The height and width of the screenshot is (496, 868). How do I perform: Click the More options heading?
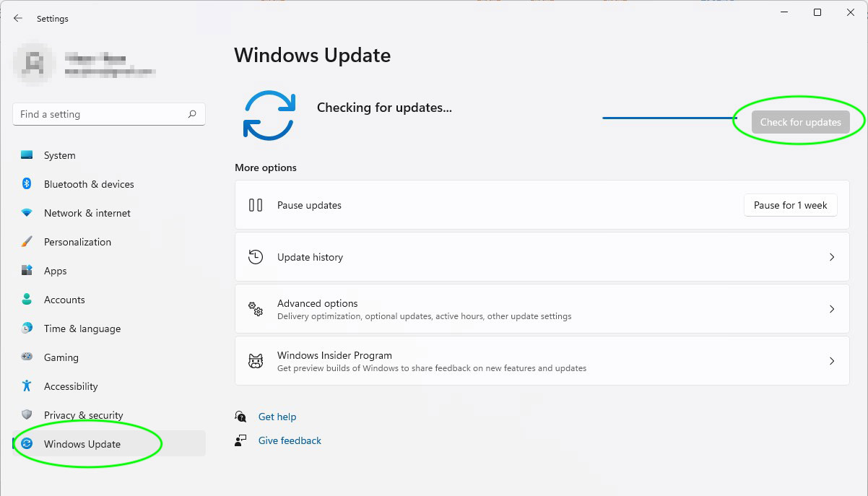(x=266, y=167)
